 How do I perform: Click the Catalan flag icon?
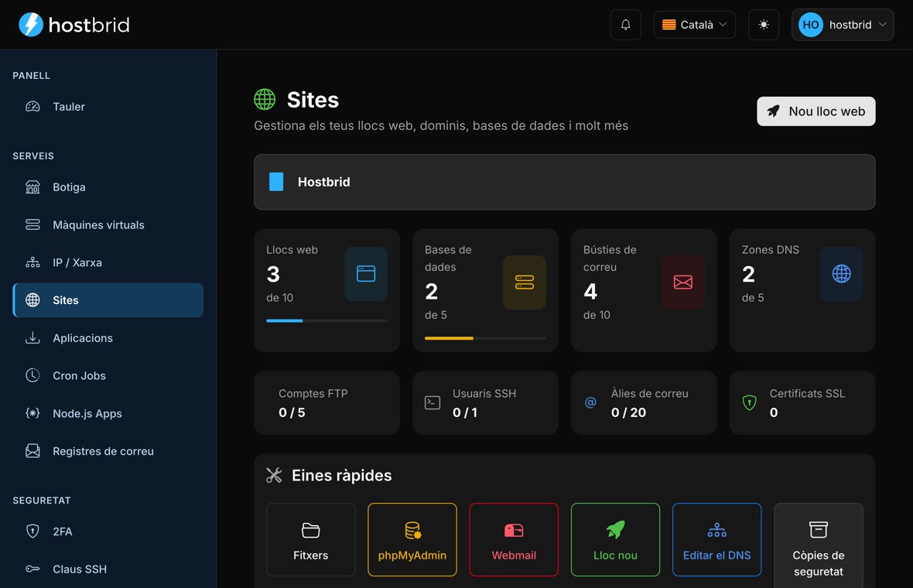(669, 25)
